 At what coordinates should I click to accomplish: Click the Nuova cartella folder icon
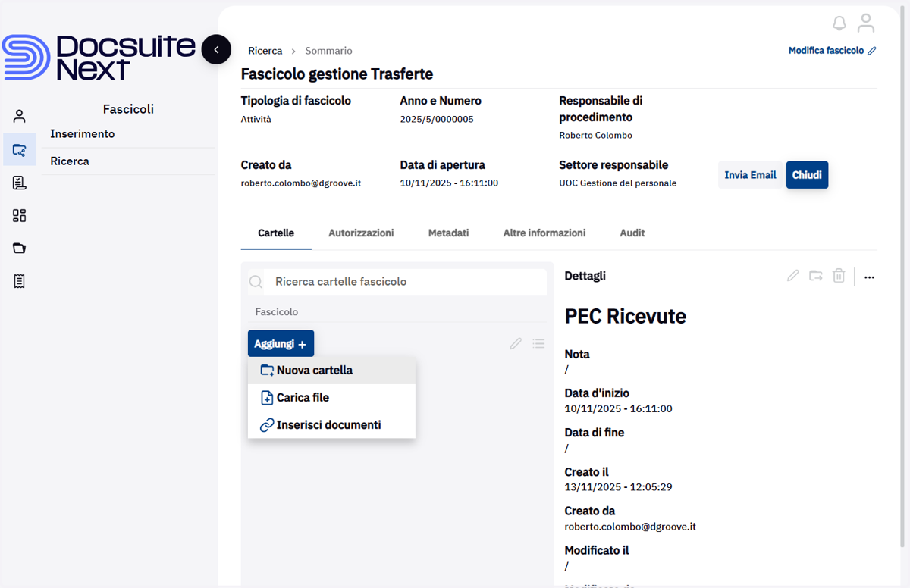click(267, 371)
